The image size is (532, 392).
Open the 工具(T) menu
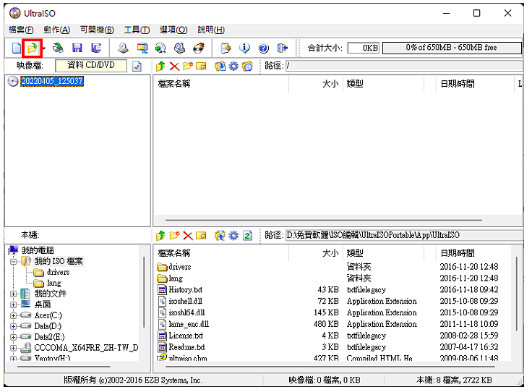tap(137, 30)
